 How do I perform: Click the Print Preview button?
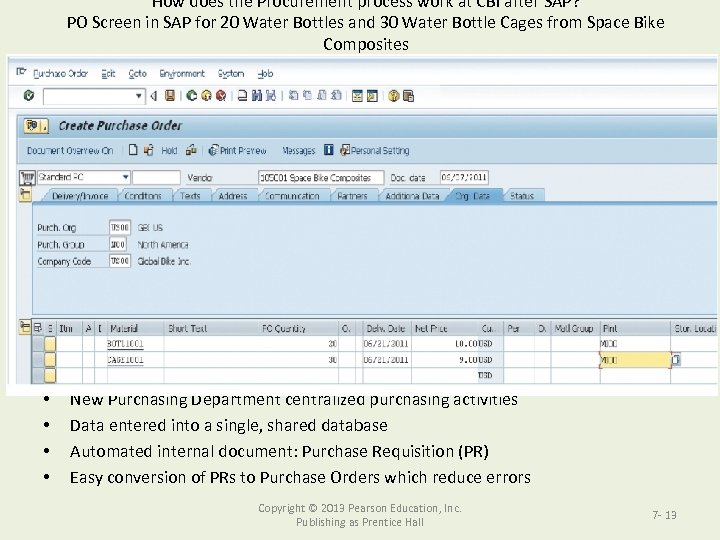click(237, 150)
